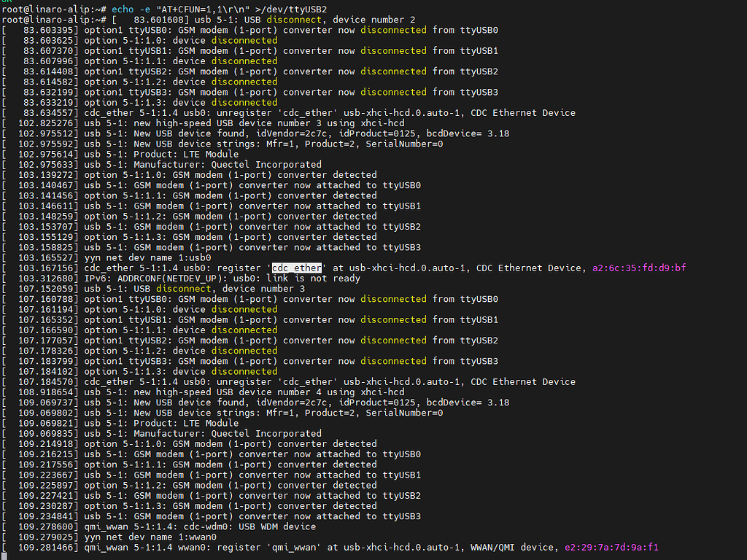The width and height of the screenshot is (747, 560).
Task: Click the timestamp 83.603395
Action: [x=48, y=30]
